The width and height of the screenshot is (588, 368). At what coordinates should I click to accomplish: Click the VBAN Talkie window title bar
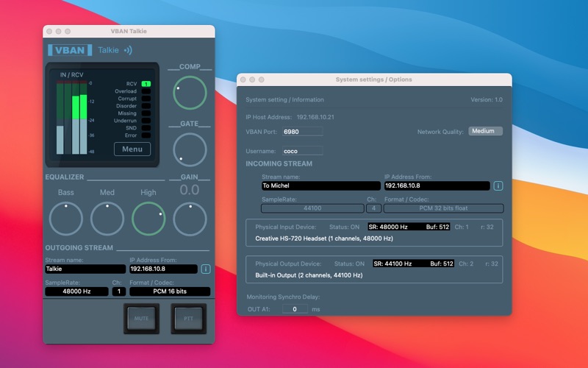(x=129, y=31)
